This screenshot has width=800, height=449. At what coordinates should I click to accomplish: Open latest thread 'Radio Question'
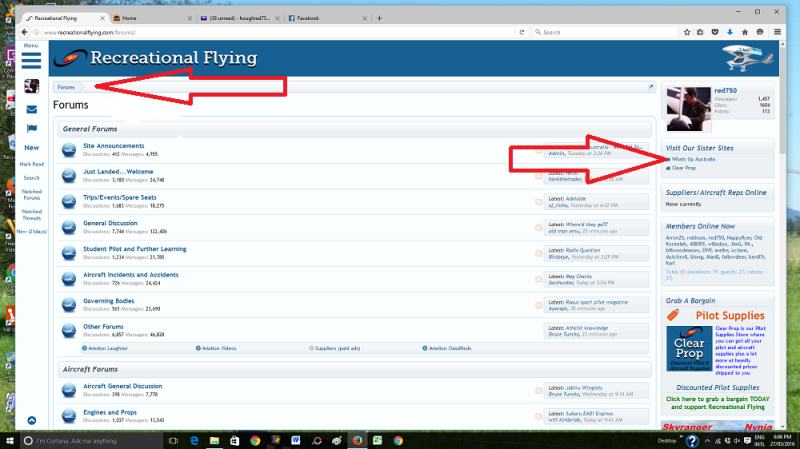click(x=583, y=251)
